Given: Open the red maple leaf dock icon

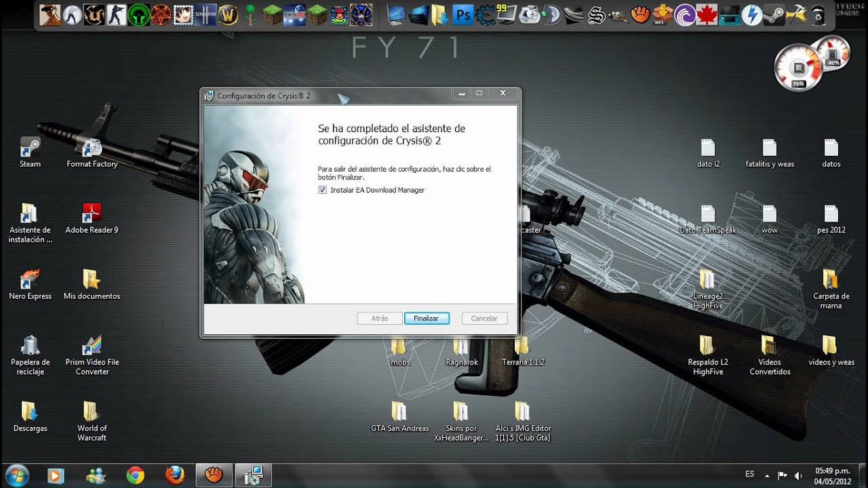Looking at the screenshot, I should (707, 15).
